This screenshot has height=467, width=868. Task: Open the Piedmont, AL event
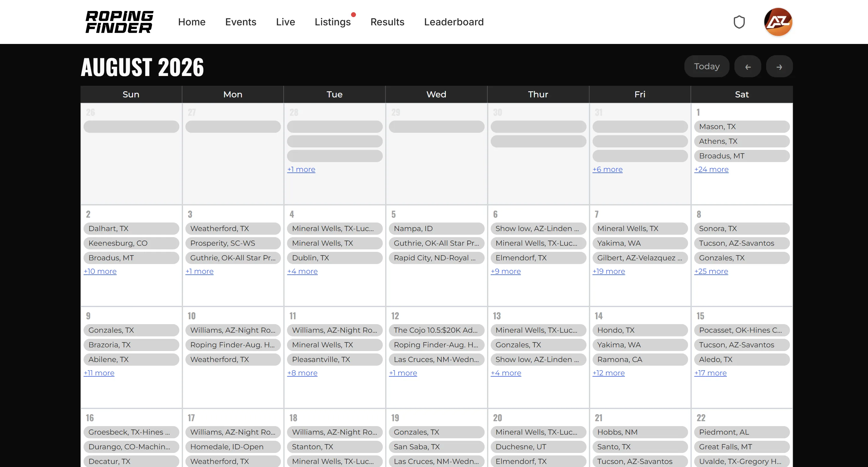point(742,432)
